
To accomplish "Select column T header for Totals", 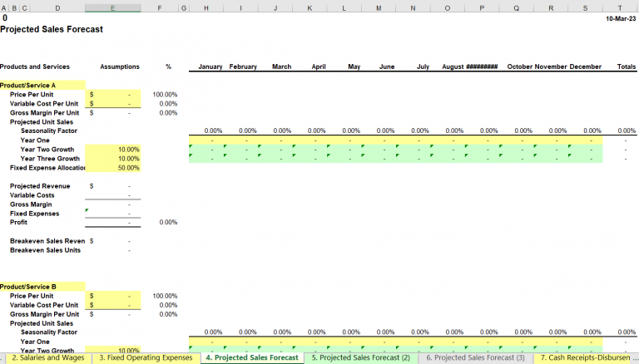I will point(619,7).
